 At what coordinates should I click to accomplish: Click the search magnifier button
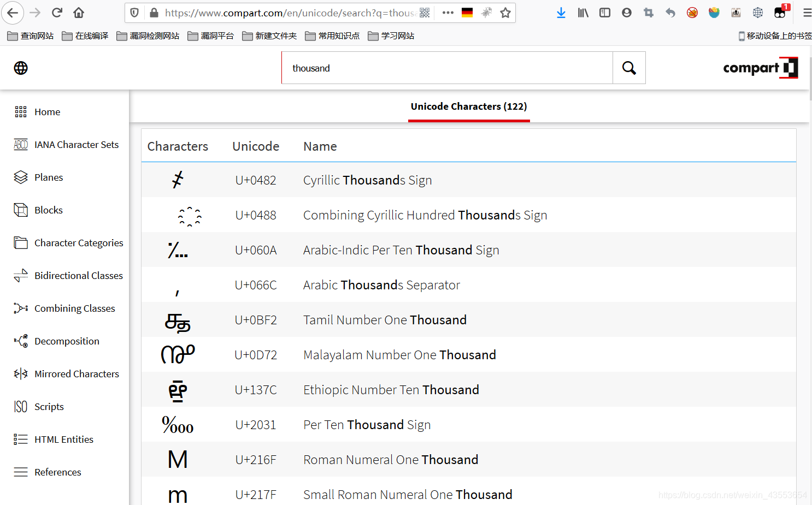[629, 68]
